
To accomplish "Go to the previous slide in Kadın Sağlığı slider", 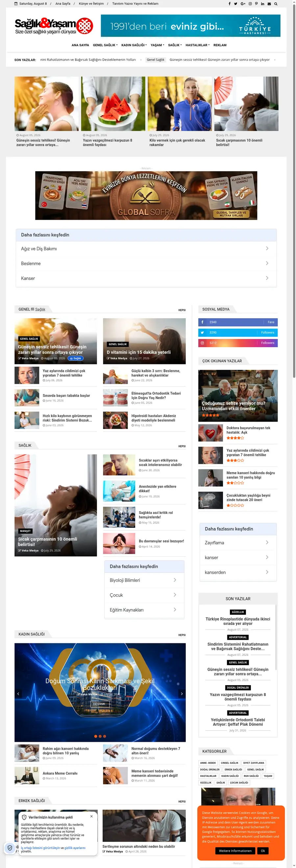I will 18,694.
